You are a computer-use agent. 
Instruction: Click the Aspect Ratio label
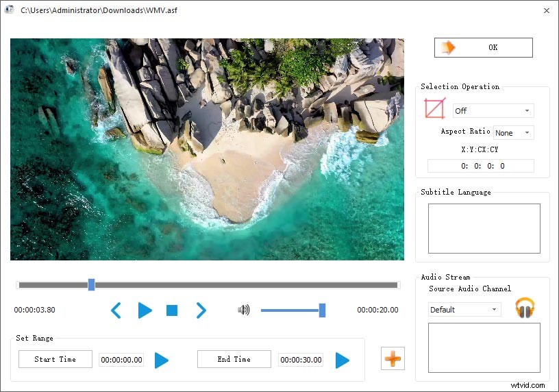pos(465,132)
